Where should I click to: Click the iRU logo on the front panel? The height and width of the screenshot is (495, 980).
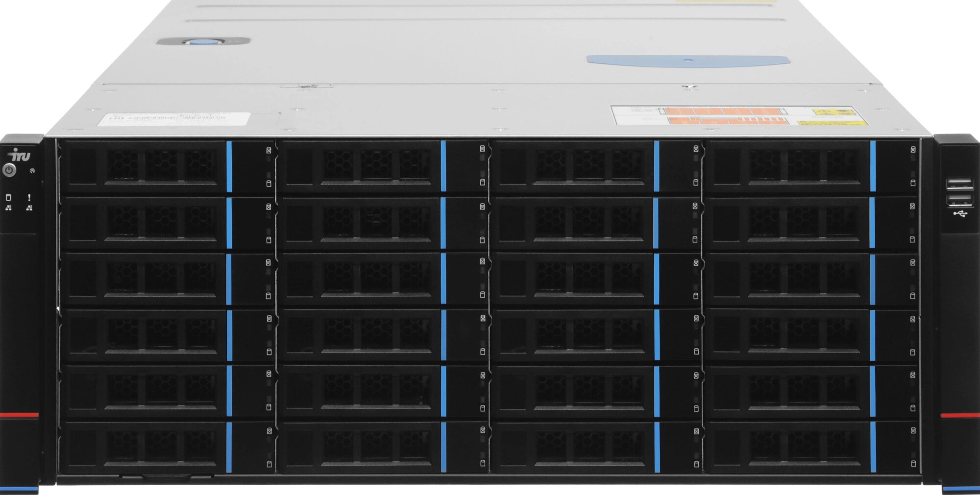click(18, 154)
